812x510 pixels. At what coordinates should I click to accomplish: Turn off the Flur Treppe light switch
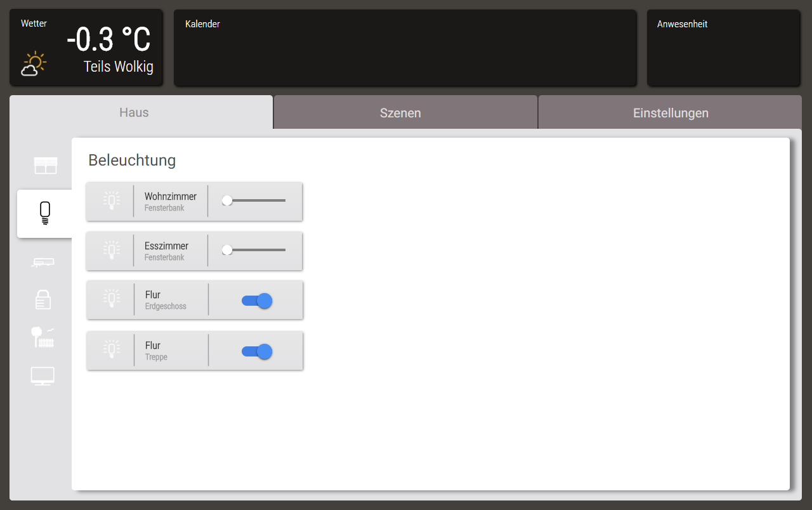tap(257, 351)
